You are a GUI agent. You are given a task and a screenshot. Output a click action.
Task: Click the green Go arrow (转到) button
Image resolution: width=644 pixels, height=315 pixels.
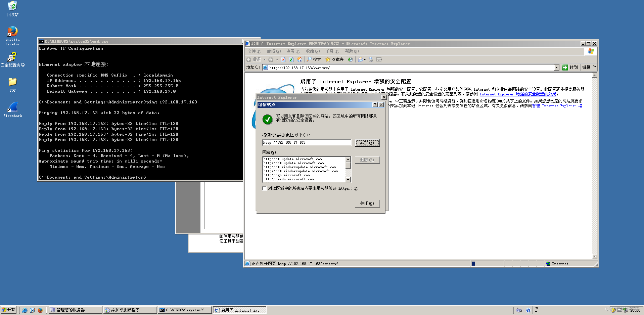pyautogui.click(x=570, y=67)
